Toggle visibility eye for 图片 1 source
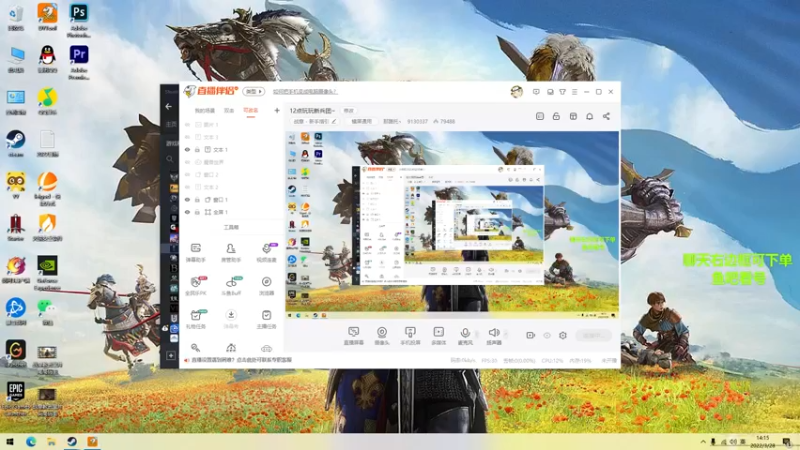This screenshot has height=450, width=800. 187,124
